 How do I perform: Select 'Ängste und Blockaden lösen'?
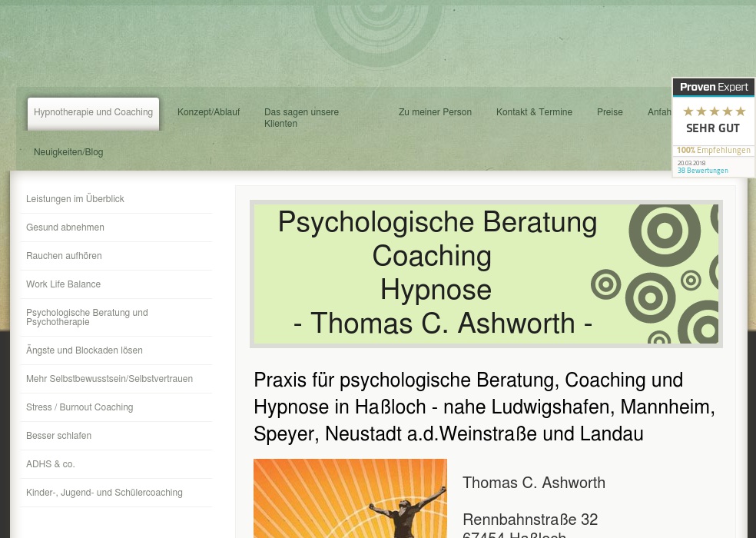pyautogui.click(x=85, y=350)
